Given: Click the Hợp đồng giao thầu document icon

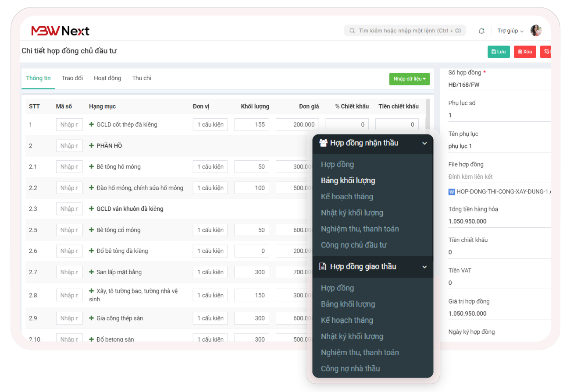Looking at the screenshot, I should coord(323,266).
